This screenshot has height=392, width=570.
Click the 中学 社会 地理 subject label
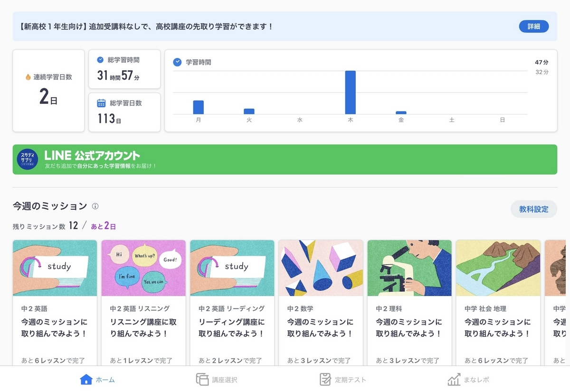(485, 308)
